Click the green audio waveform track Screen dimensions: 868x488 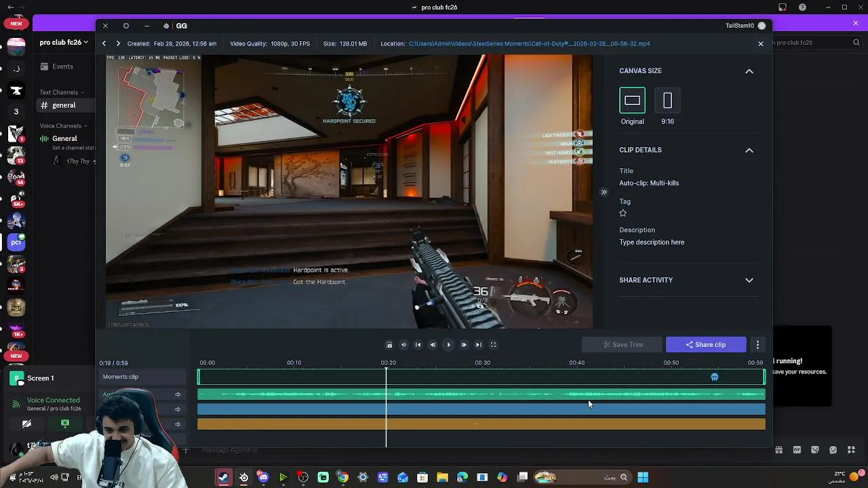pos(481,394)
